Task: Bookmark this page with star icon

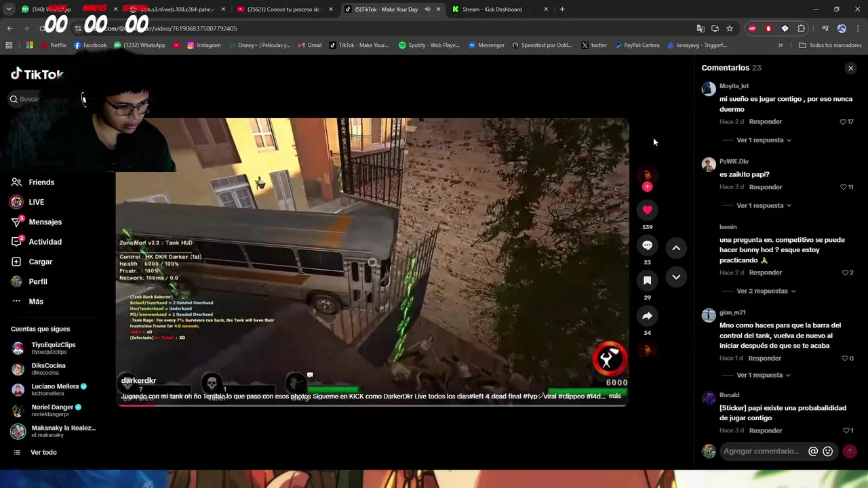Action: point(730,28)
